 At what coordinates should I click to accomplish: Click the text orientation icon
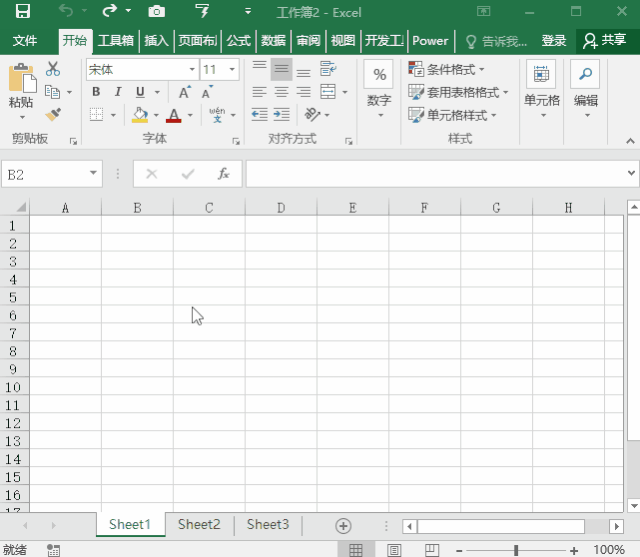(x=313, y=115)
